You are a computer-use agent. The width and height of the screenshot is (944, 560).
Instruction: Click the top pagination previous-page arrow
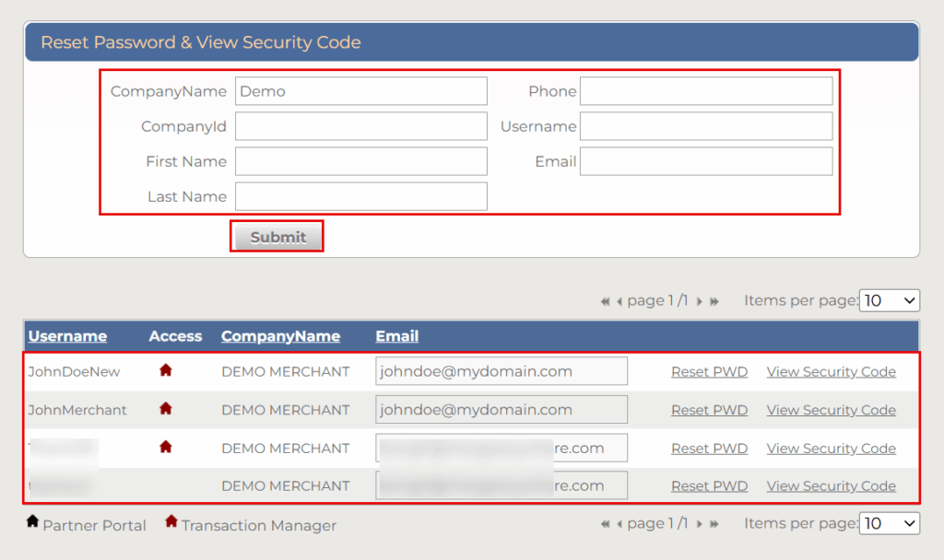(x=619, y=301)
